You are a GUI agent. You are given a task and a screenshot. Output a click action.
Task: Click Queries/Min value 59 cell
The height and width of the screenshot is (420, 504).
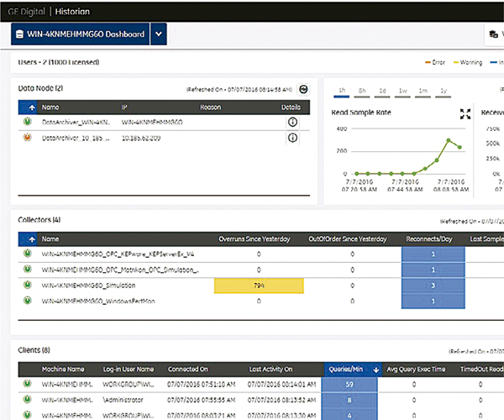pos(349,385)
